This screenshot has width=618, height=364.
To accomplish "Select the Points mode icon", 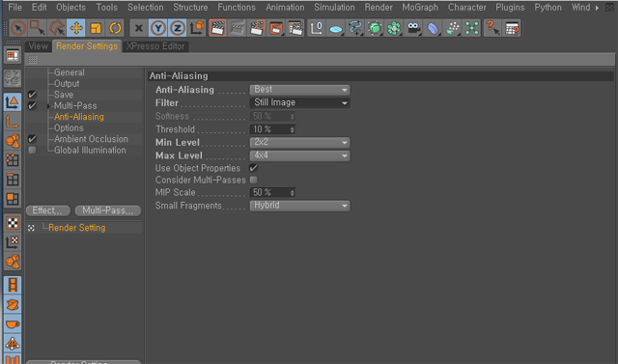I will click(x=13, y=160).
